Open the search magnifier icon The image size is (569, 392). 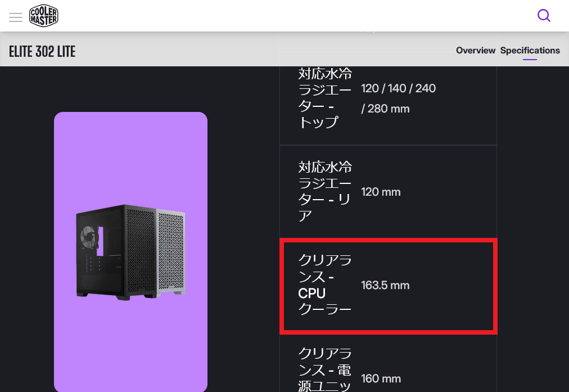coord(544,15)
